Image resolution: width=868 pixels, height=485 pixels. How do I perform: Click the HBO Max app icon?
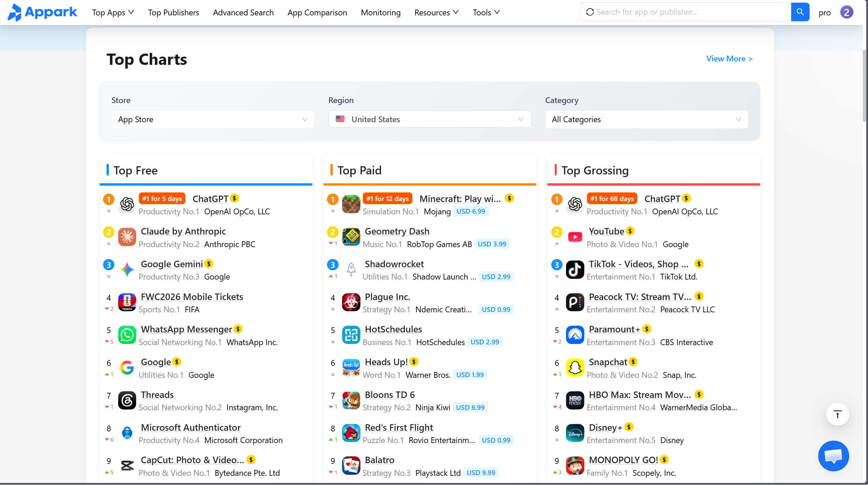pos(575,401)
